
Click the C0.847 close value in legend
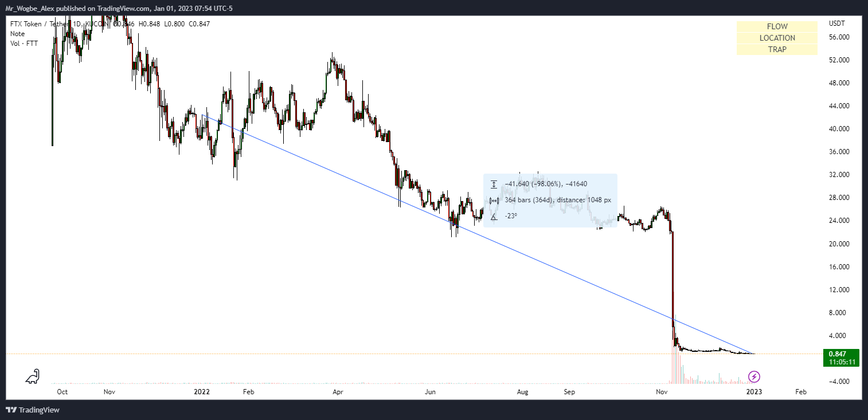point(200,24)
